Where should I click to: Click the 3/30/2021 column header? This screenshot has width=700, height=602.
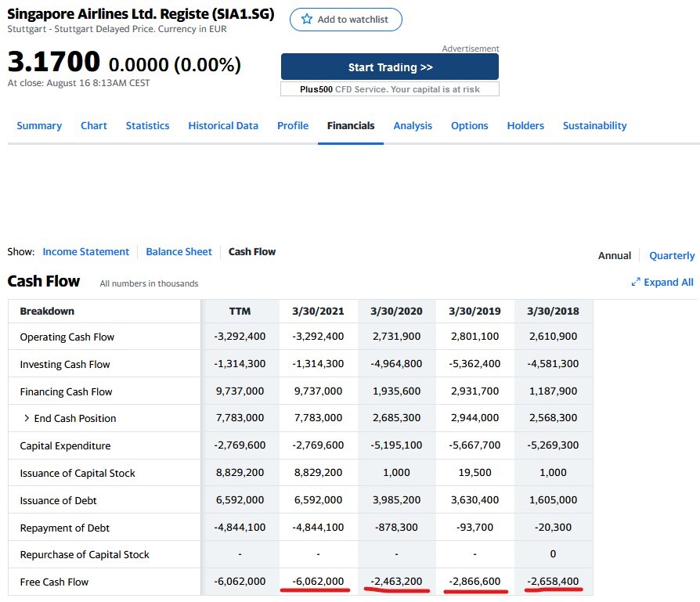(318, 312)
